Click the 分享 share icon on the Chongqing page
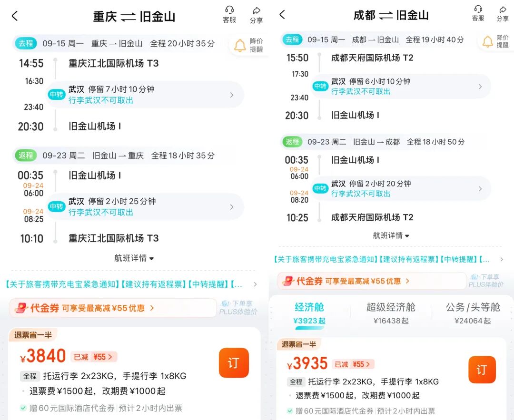 (x=257, y=14)
